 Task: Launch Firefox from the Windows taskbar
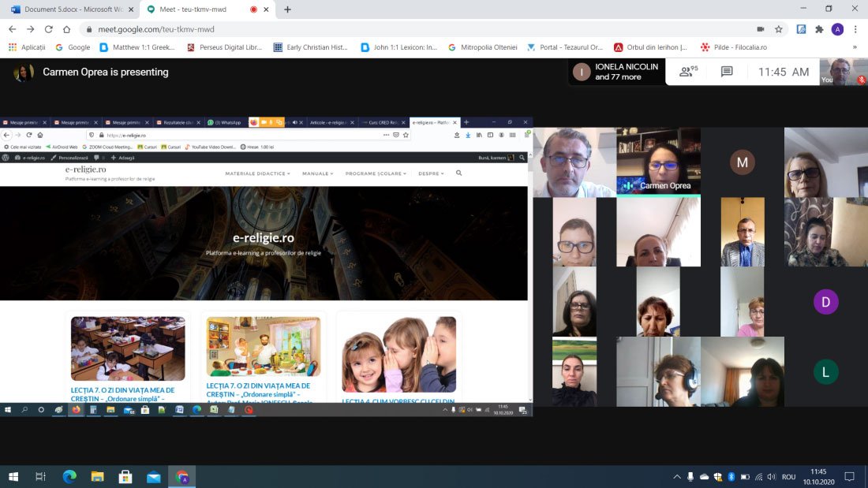click(x=76, y=409)
